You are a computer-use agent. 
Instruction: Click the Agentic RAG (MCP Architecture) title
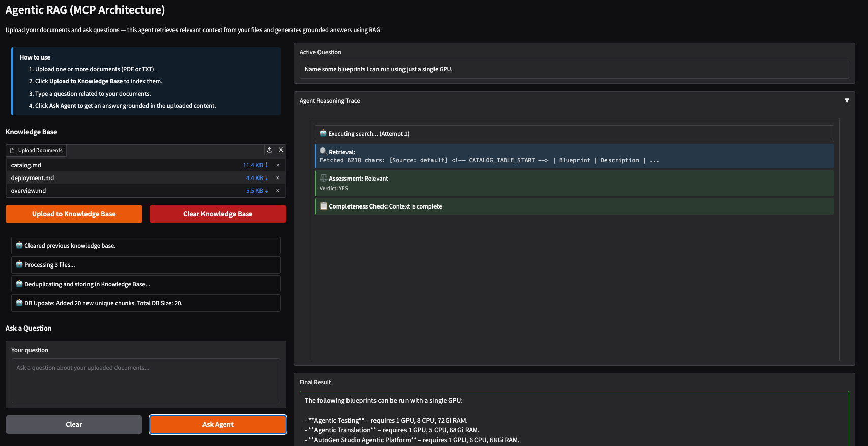pos(85,10)
